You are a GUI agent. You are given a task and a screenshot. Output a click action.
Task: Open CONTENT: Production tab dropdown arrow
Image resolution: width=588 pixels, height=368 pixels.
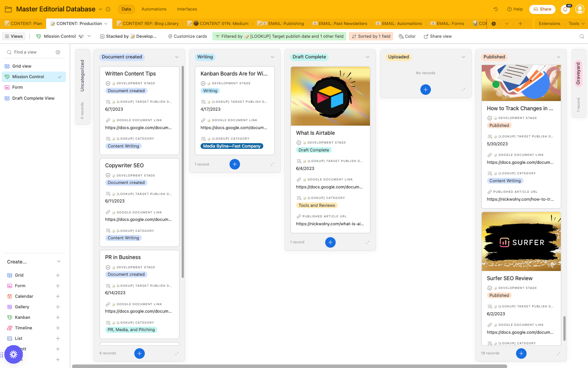point(106,24)
